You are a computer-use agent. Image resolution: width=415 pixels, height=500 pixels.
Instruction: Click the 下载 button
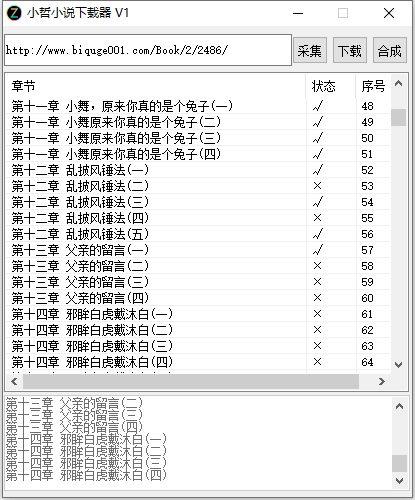(350, 50)
